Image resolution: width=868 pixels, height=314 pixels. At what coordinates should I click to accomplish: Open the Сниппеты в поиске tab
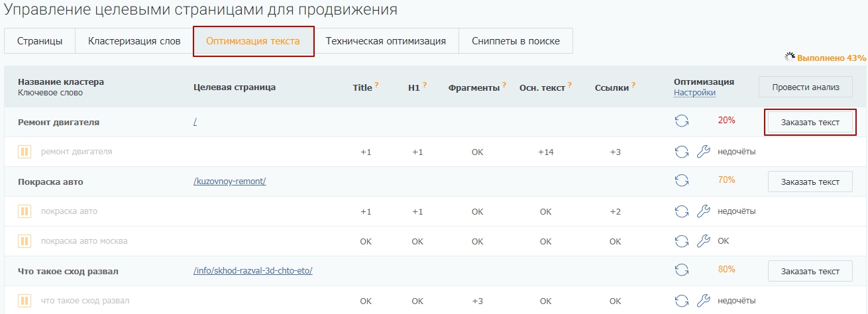click(515, 41)
